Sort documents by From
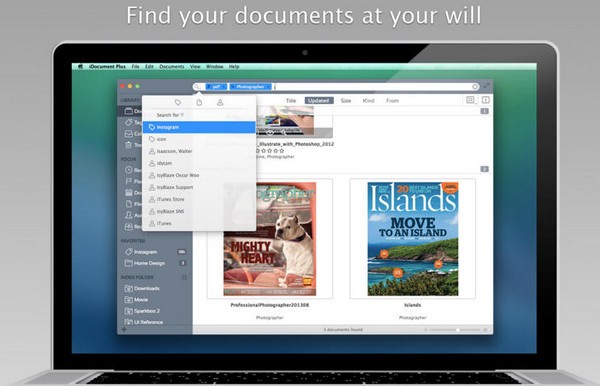 coord(392,101)
